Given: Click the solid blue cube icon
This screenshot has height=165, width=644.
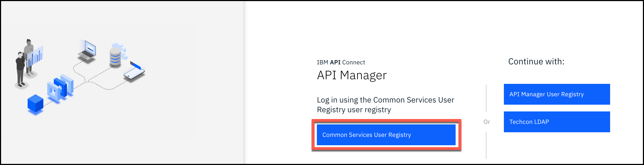Looking at the screenshot, I should click(36, 104).
